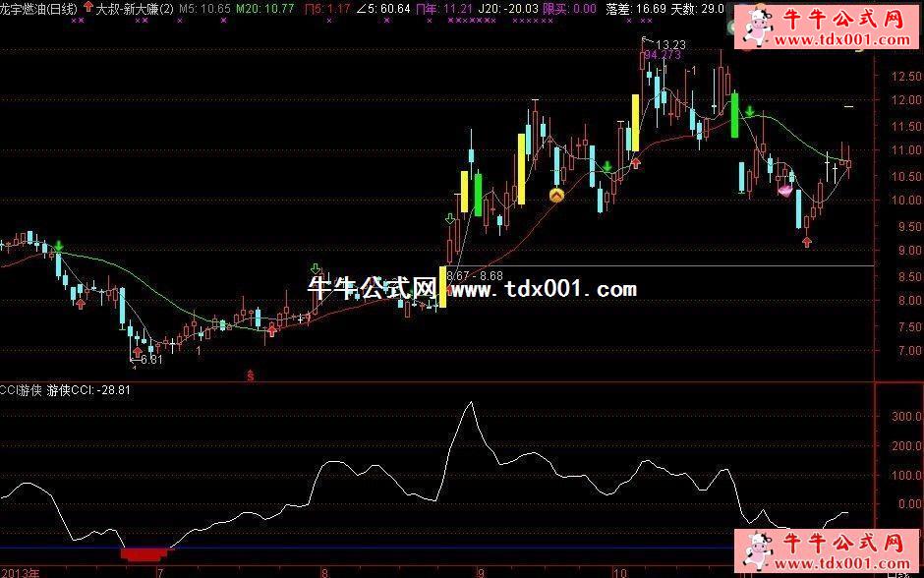Click the hollow green arrow above yellow breakout bar
Image resolution: width=924 pixels, height=578 pixels.
point(450,219)
